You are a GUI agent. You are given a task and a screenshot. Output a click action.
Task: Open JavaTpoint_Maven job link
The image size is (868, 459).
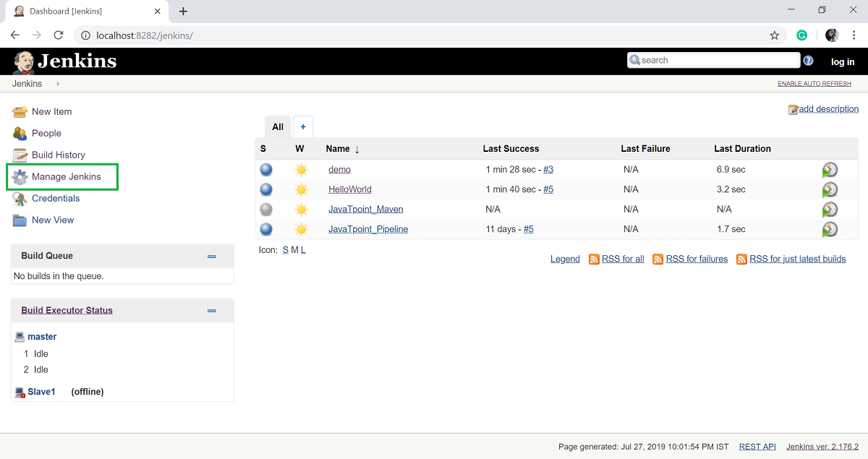[x=366, y=209]
